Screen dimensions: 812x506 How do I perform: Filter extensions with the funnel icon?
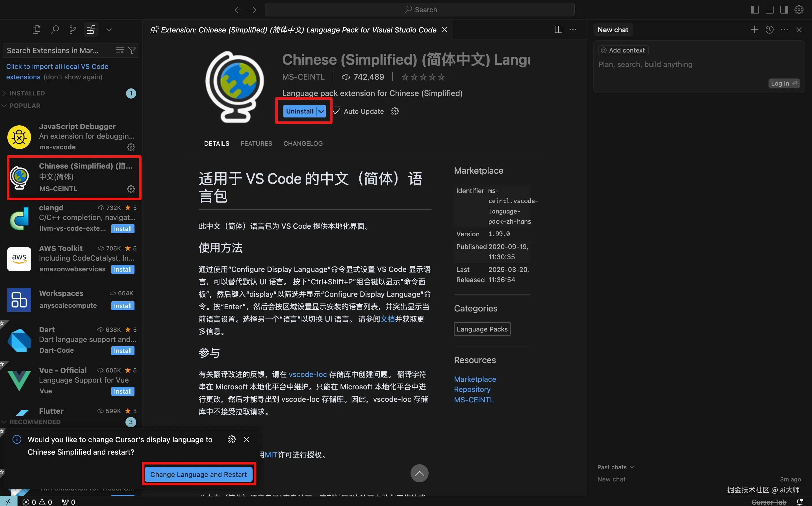tap(132, 51)
